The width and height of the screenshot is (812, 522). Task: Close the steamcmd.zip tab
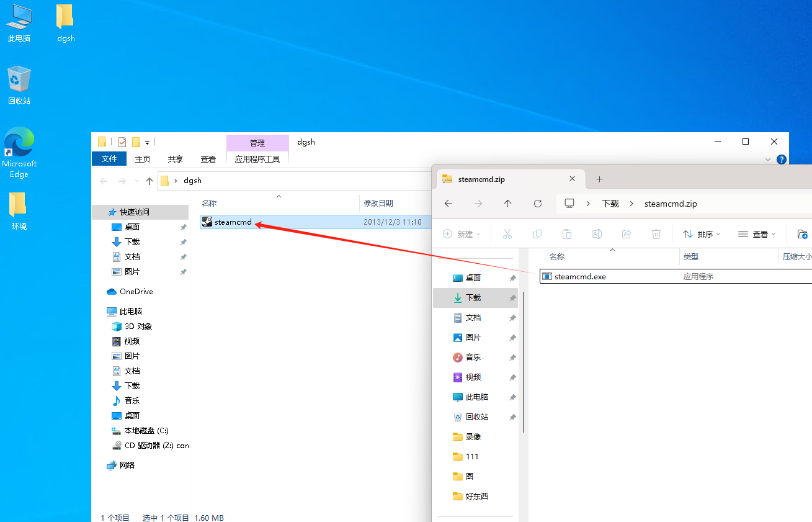point(573,179)
